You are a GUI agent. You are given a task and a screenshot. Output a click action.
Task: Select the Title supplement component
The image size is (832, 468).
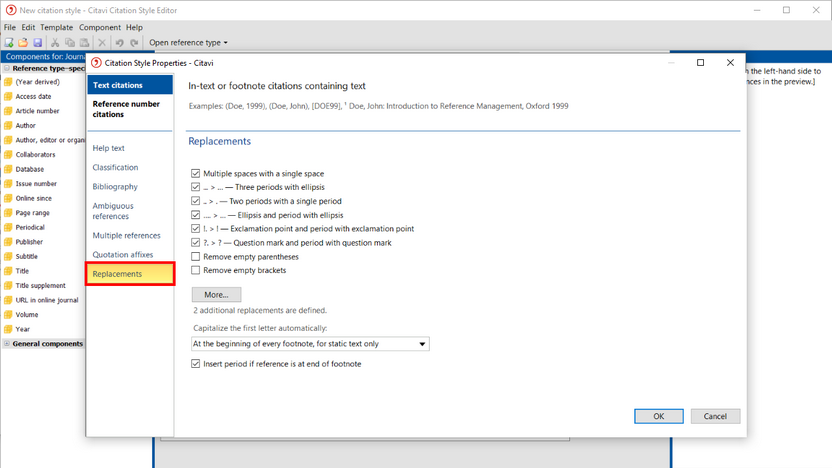coord(40,285)
